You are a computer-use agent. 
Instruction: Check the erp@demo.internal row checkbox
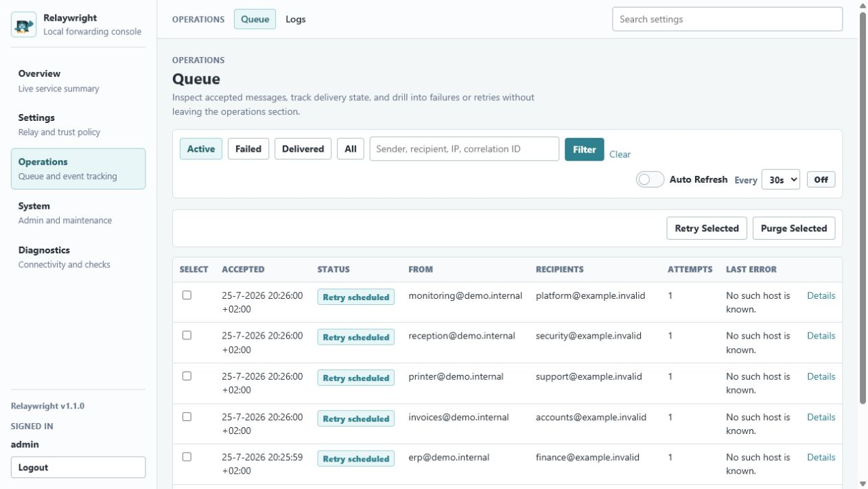187,457
